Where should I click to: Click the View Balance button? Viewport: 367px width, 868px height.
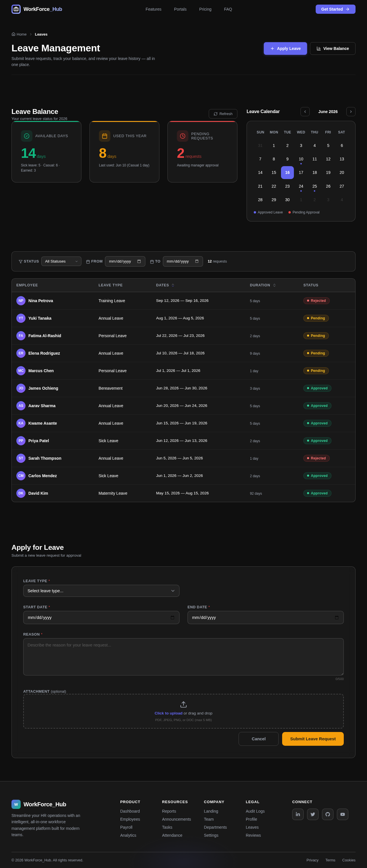coord(333,48)
